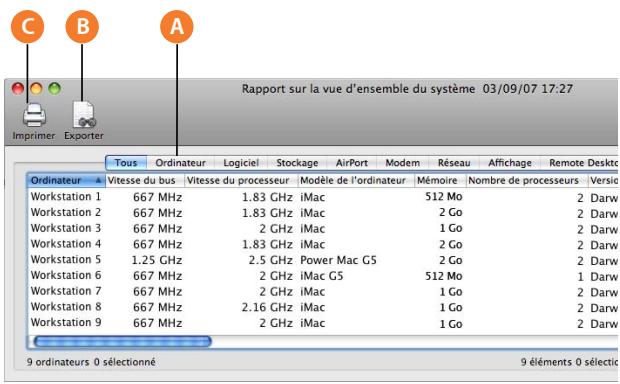Sort by Nombre de processeurs column

tap(527, 180)
